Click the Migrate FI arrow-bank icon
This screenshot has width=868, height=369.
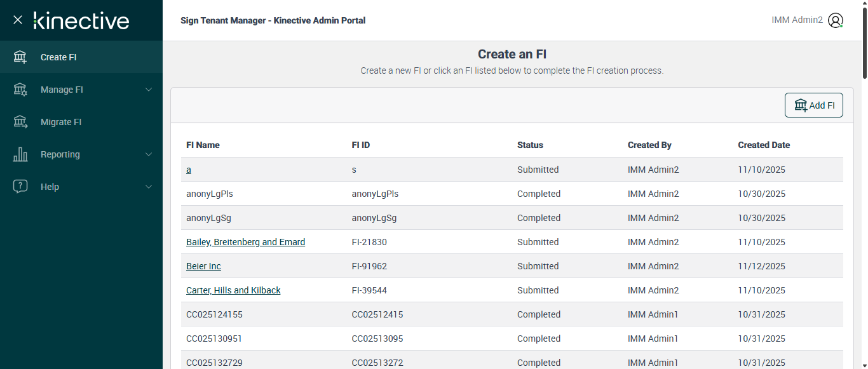click(x=20, y=122)
